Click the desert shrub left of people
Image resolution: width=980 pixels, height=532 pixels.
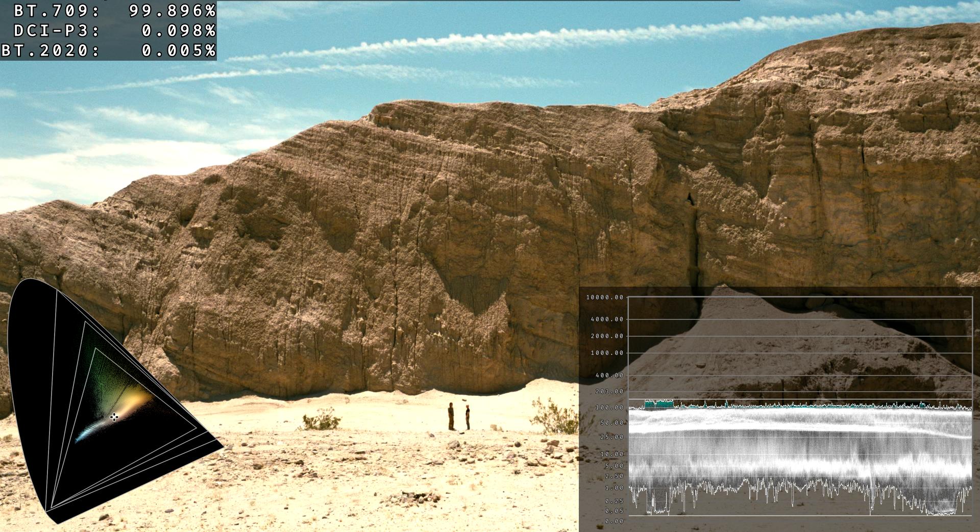click(x=321, y=421)
